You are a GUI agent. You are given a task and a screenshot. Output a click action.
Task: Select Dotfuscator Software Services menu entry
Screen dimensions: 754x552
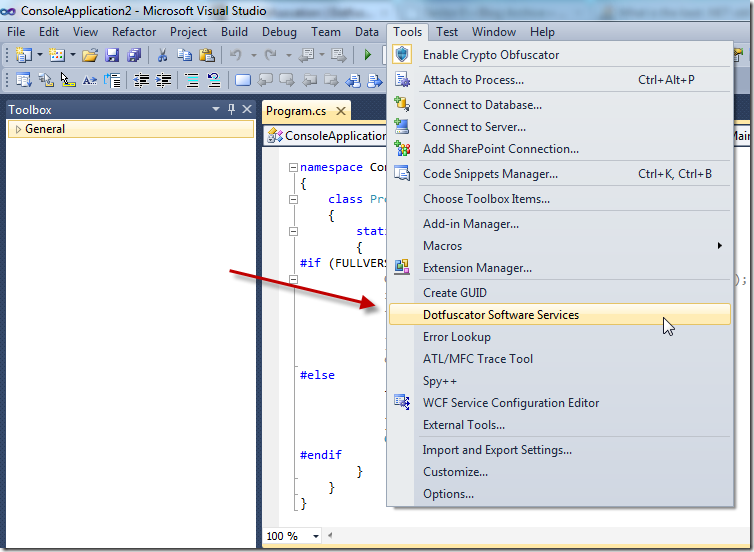[500, 315]
